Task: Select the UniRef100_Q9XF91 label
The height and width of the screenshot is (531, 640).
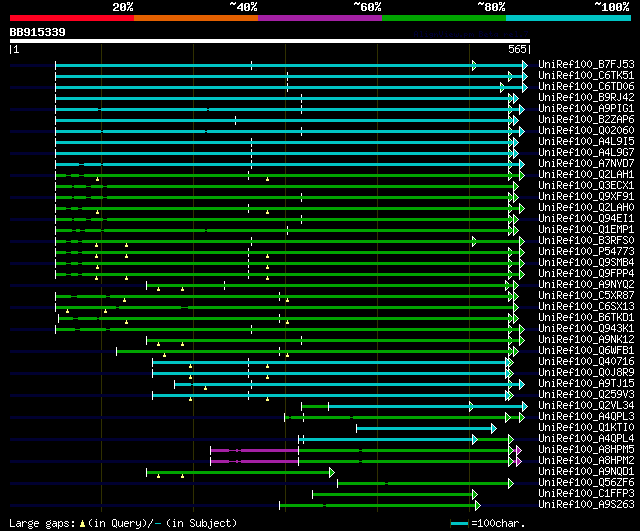Action: pos(586,197)
